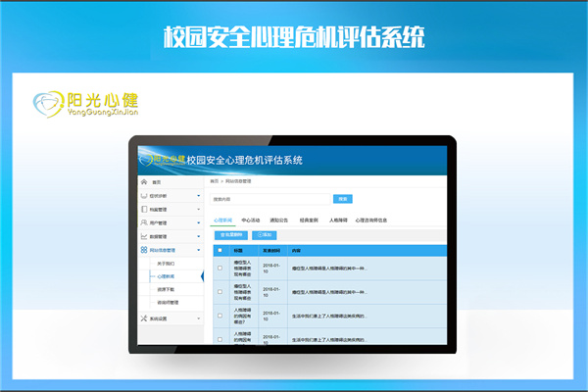Expand the 用户管理 menu arrow
Viewport: 588px width, 392px height.
tap(198, 223)
